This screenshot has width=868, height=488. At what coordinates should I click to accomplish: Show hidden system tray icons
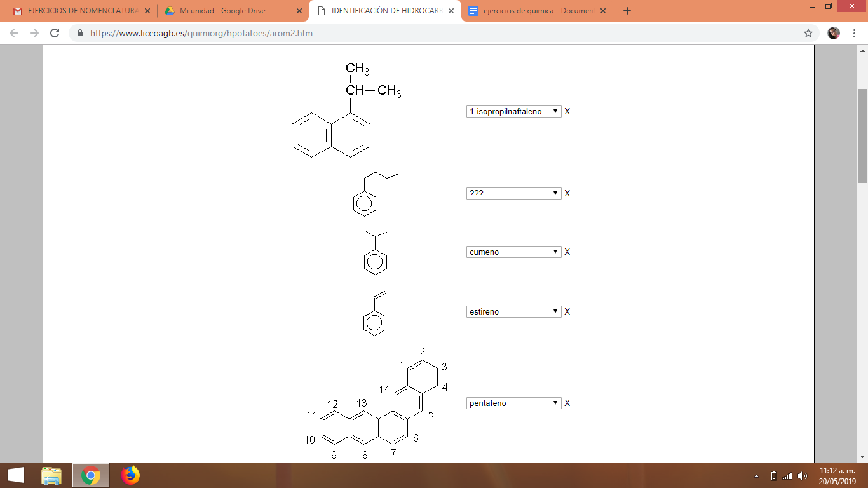[756, 476]
